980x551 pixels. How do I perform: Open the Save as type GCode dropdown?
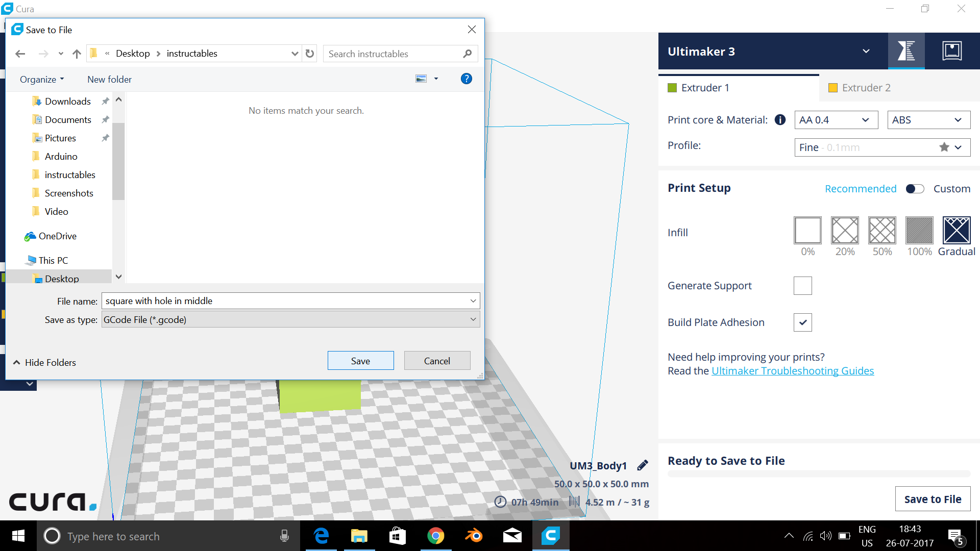point(290,319)
